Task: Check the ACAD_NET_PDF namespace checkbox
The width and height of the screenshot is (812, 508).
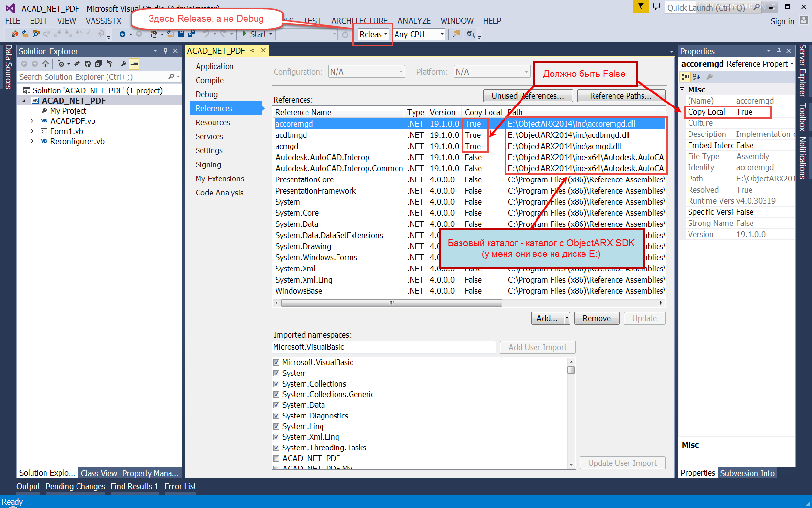Action: point(276,458)
